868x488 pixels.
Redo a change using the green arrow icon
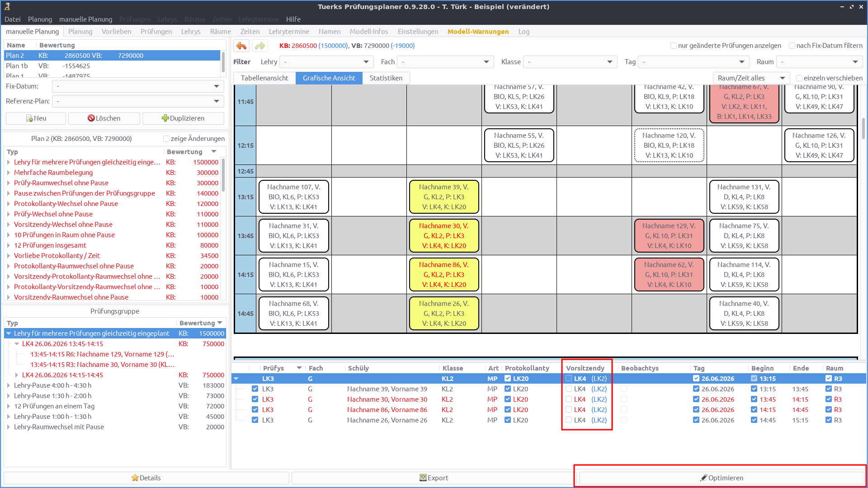[x=259, y=46]
